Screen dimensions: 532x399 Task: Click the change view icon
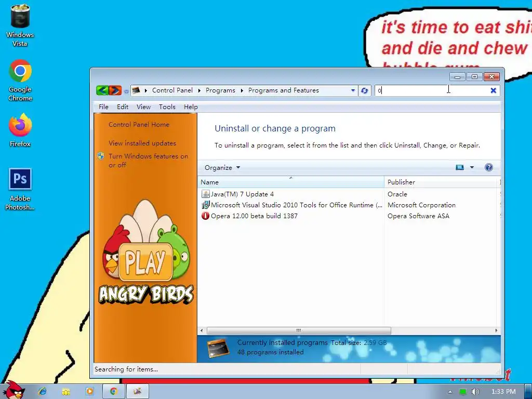(x=460, y=167)
